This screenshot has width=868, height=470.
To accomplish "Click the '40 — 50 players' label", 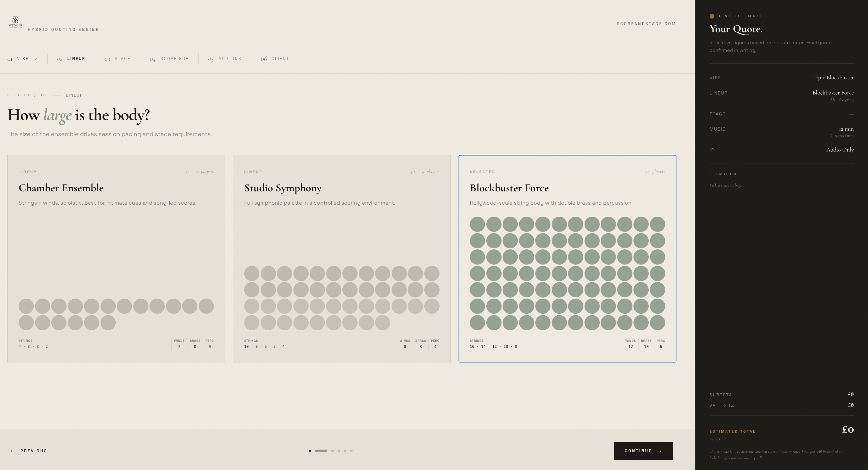I will coord(425,171).
